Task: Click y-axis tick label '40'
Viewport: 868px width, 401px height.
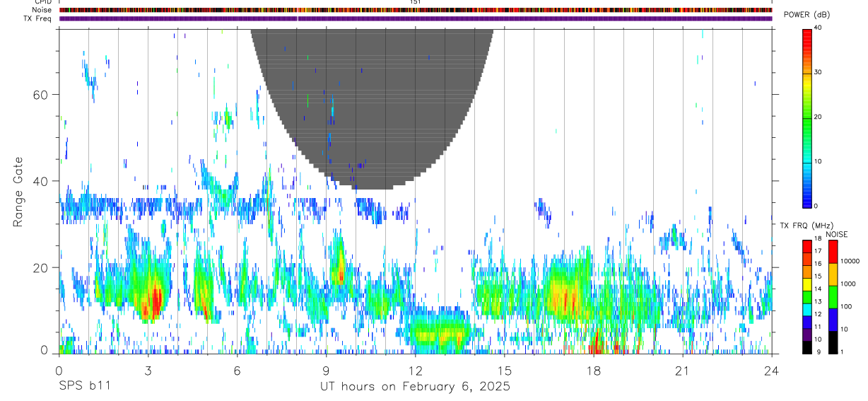Action: tap(40, 181)
